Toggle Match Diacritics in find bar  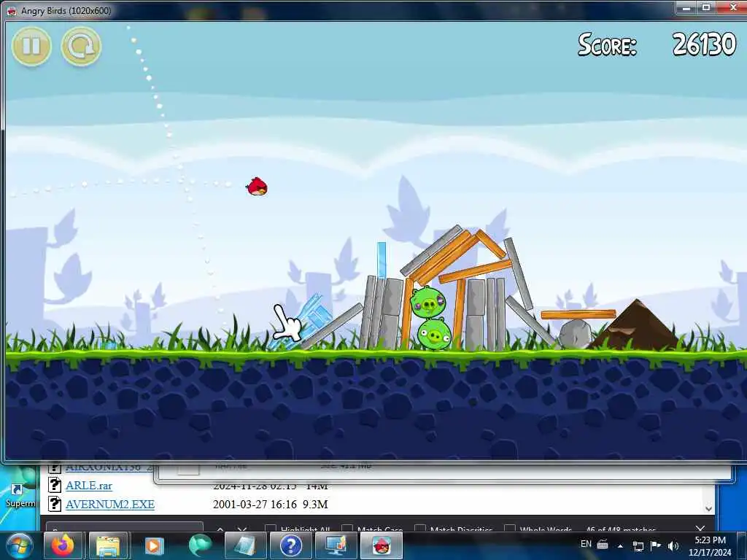[420, 528]
